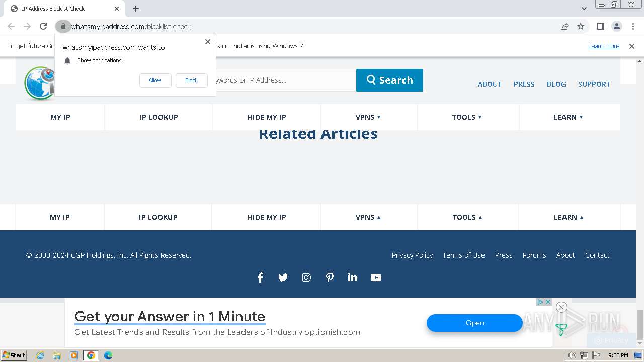Screen dimensions: 644x362
Task: Open the SUPPORT header link
Action: pyautogui.click(x=594, y=84)
